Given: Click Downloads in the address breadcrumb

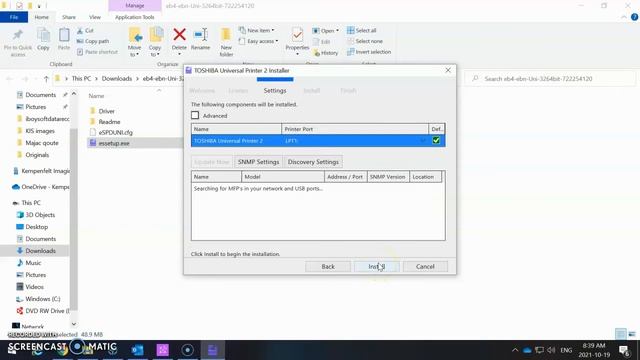Looking at the screenshot, I should [117, 78].
